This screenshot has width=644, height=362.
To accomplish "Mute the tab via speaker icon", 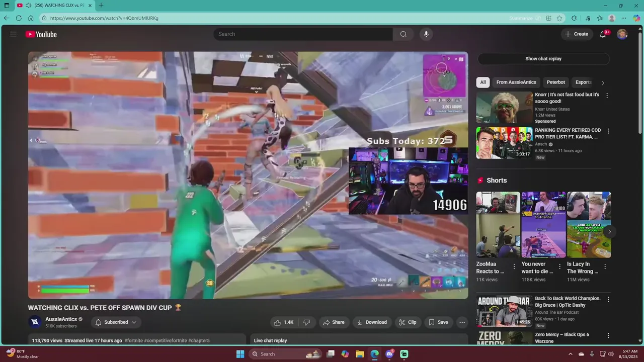I will [29, 6].
